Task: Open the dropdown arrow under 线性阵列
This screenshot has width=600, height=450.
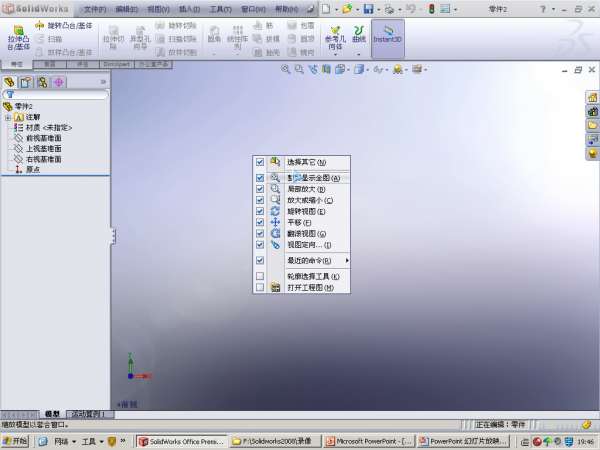Action: pos(238,54)
